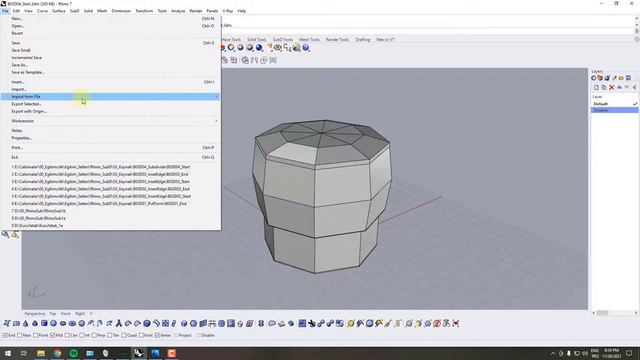Move layer up arrow icon

click(619, 87)
